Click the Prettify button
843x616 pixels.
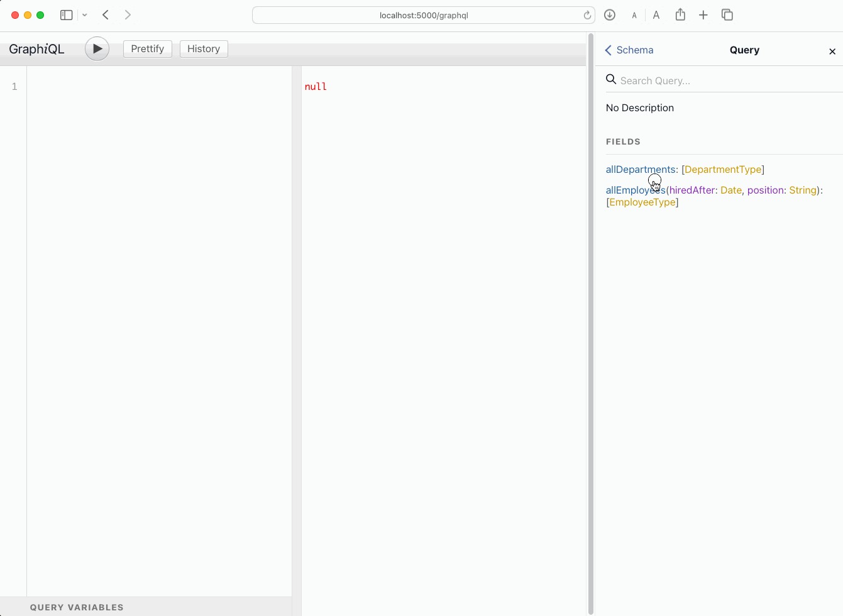click(x=147, y=49)
